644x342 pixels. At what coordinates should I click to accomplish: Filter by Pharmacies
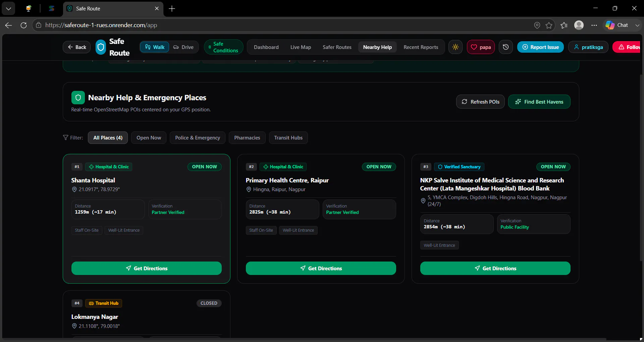coord(247,138)
